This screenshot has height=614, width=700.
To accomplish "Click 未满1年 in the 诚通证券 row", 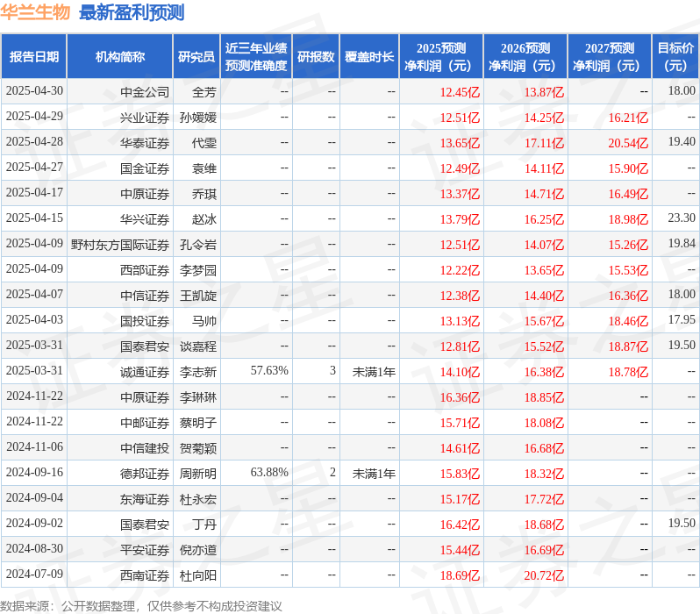I will [x=374, y=372].
